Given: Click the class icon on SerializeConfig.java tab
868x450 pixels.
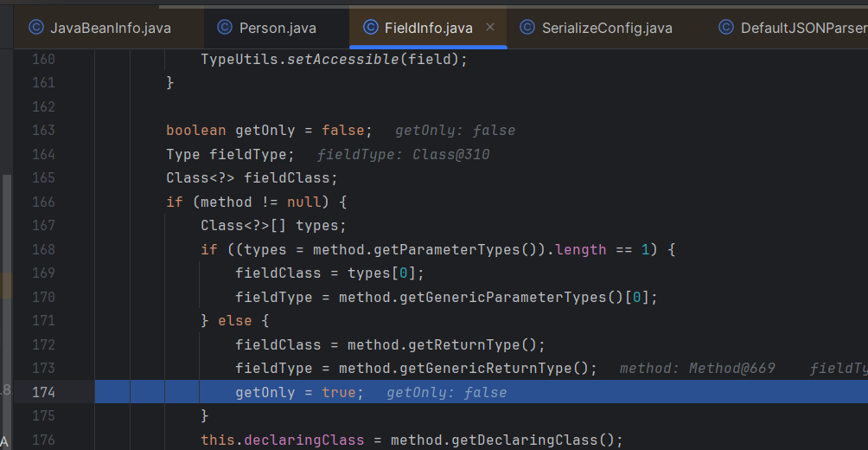Looking at the screenshot, I should (527, 28).
